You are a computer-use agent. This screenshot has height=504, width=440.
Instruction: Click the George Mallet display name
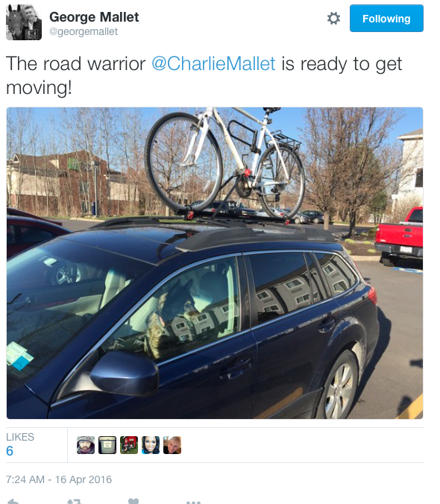[x=94, y=16]
